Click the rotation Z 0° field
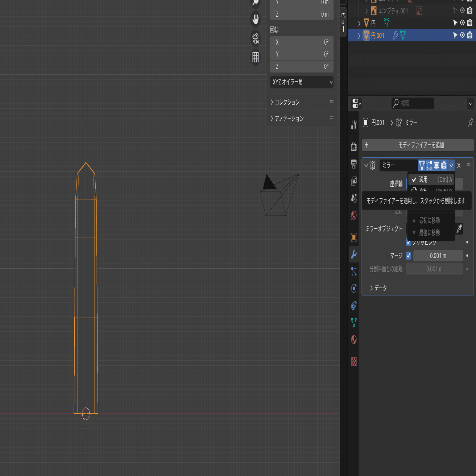 [x=302, y=66]
